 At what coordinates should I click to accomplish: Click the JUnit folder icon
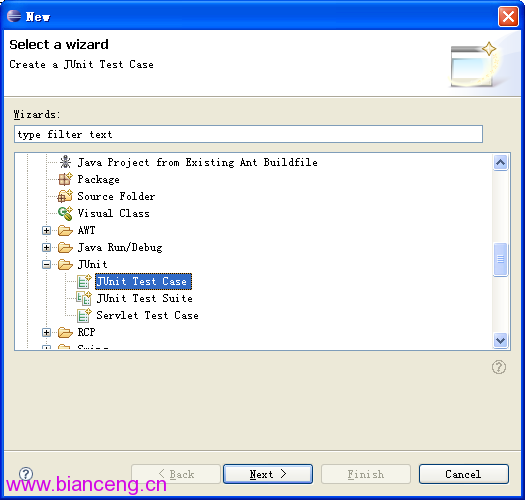click(x=65, y=265)
